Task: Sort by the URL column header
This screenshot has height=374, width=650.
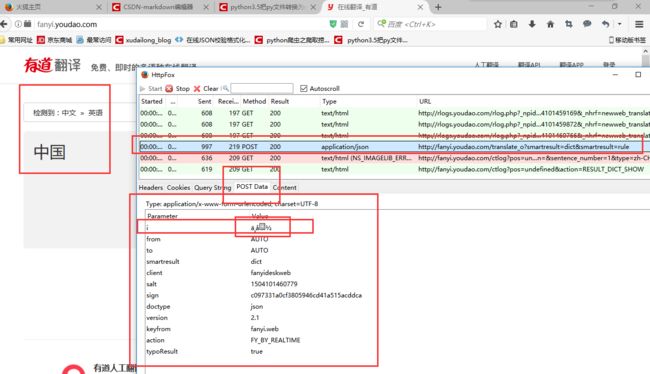Action: click(x=425, y=101)
